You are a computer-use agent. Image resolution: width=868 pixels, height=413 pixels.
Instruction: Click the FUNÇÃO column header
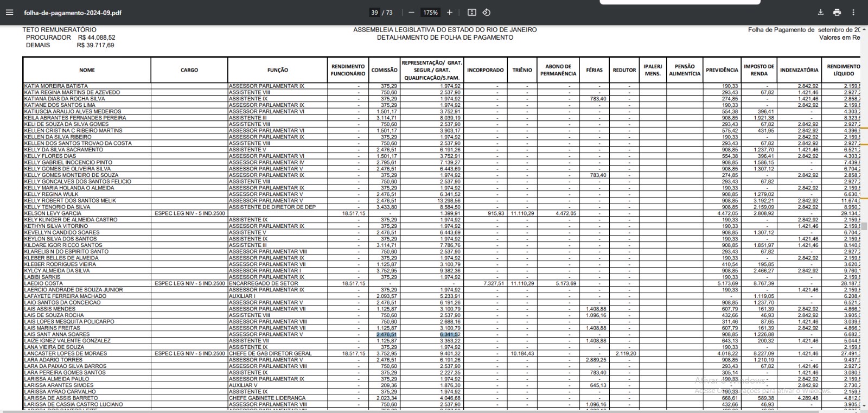pyautogui.click(x=277, y=70)
